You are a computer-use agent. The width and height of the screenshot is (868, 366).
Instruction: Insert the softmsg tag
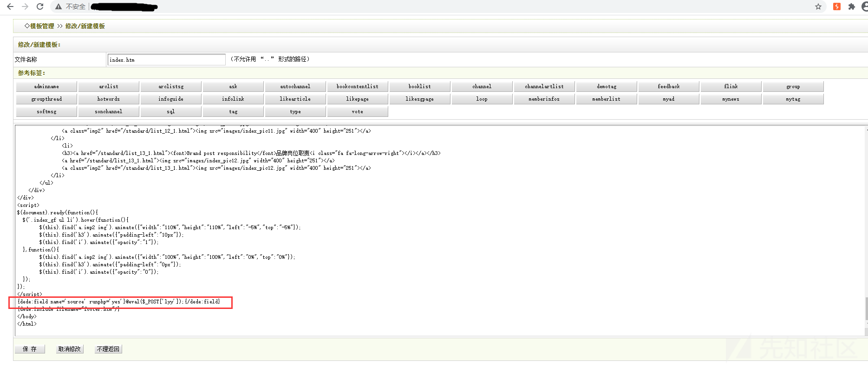(46, 111)
